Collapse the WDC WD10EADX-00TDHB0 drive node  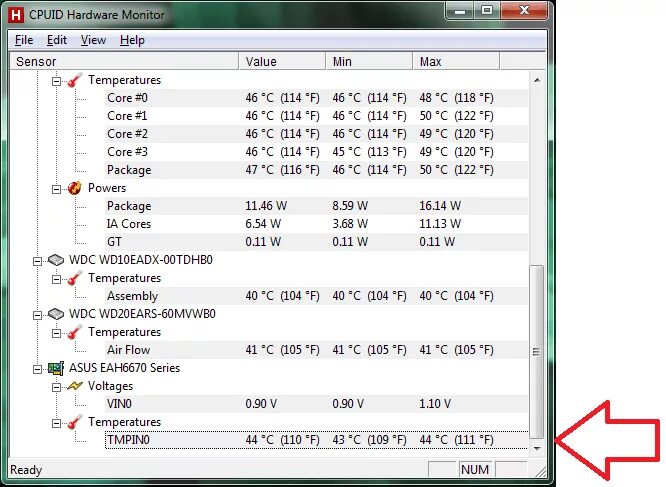(x=37, y=261)
